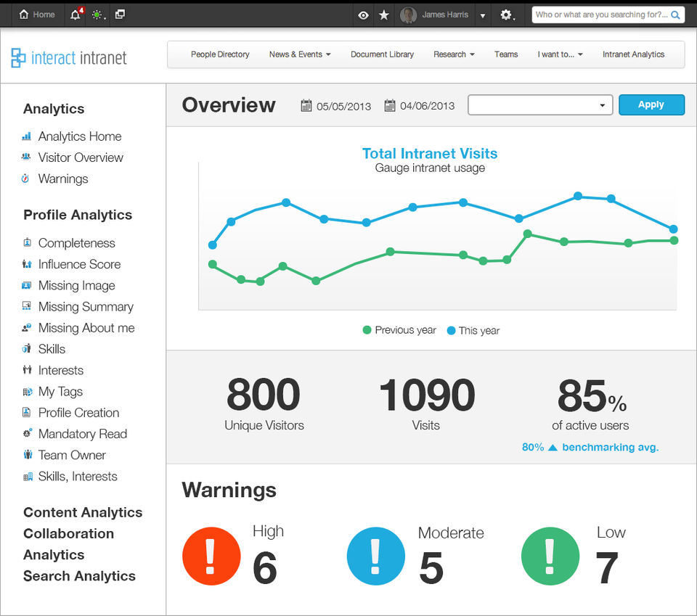Expand Content Analytics section
The image size is (697, 616).
(83, 512)
